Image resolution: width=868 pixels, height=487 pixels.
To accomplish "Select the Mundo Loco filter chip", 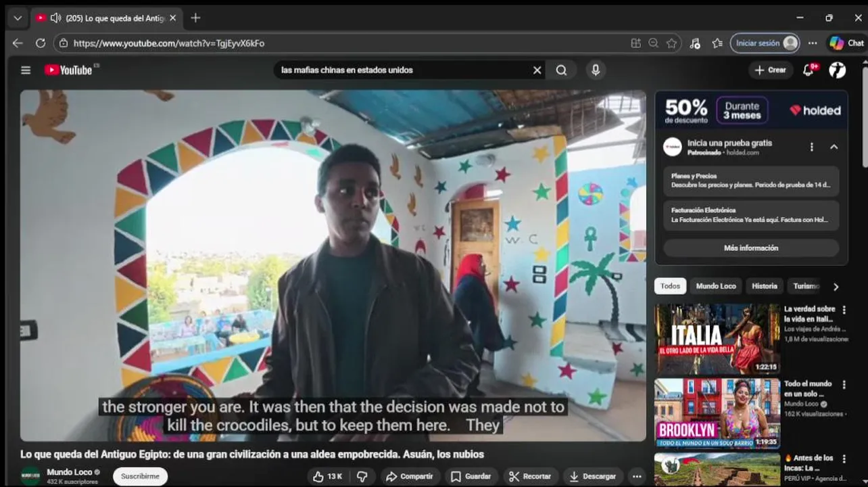I will click(716, 286).
